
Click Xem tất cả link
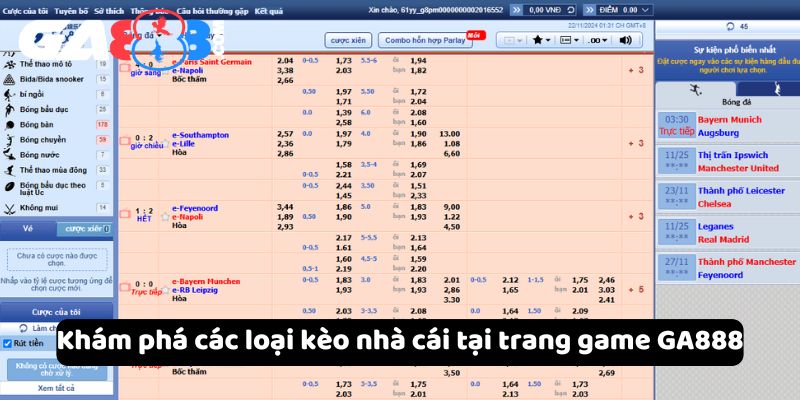[56, 388]
